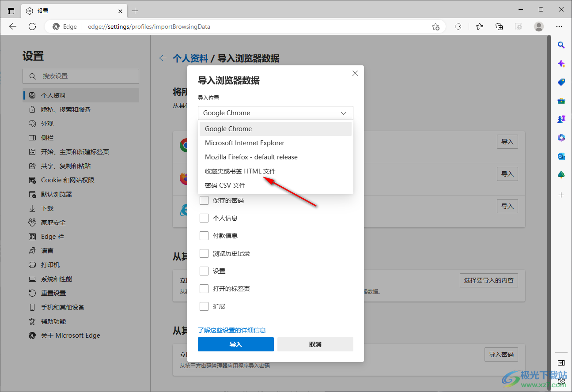The height and width of the screenshot is (392, 572).
Task: Click 导入 button in Firefox row
Action: 508,174
